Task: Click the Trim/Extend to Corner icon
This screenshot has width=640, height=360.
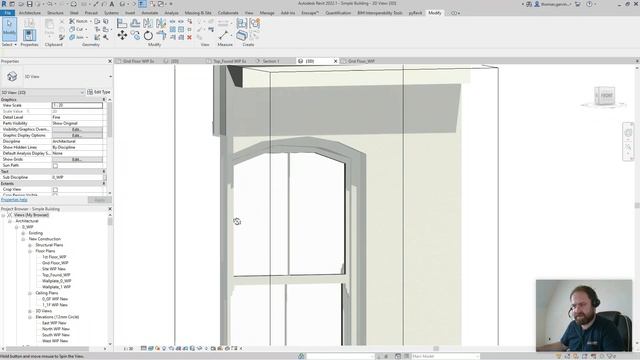Action: (162, 36)
